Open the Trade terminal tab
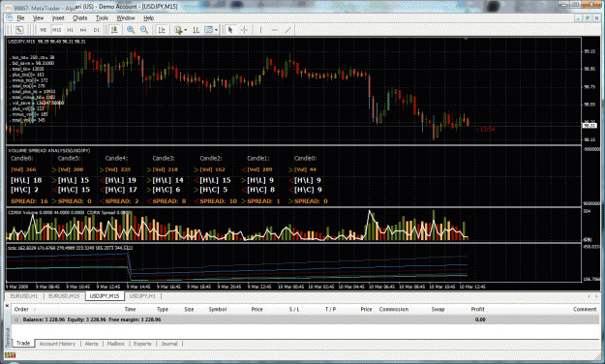The width and height of the screenshot is (605, 364). point(23,343)
